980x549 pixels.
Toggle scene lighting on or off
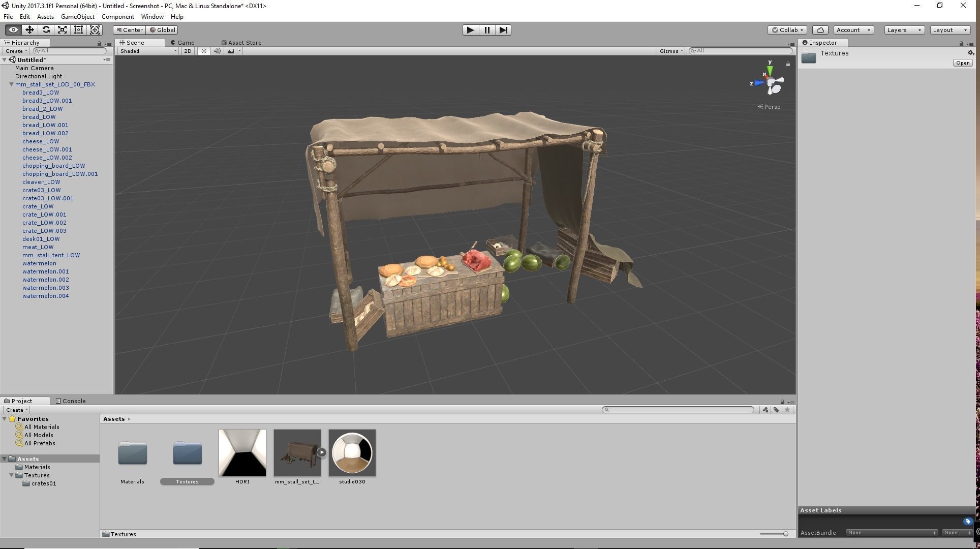(204, 51)
